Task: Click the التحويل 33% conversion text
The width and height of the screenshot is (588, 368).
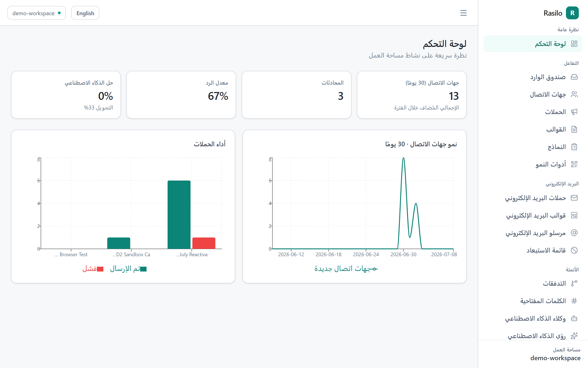Action: 98,108
